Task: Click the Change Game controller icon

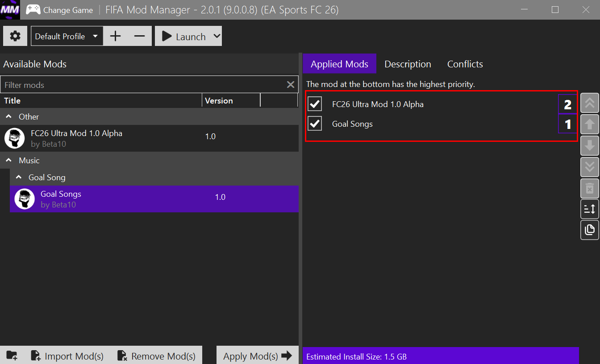Action: click(33, 10)
